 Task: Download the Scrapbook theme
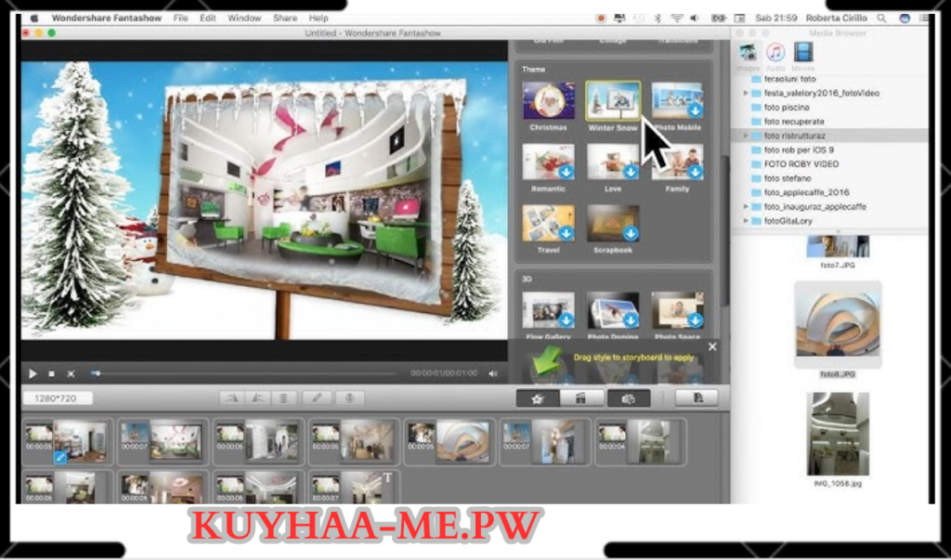(x=631, y=233)
